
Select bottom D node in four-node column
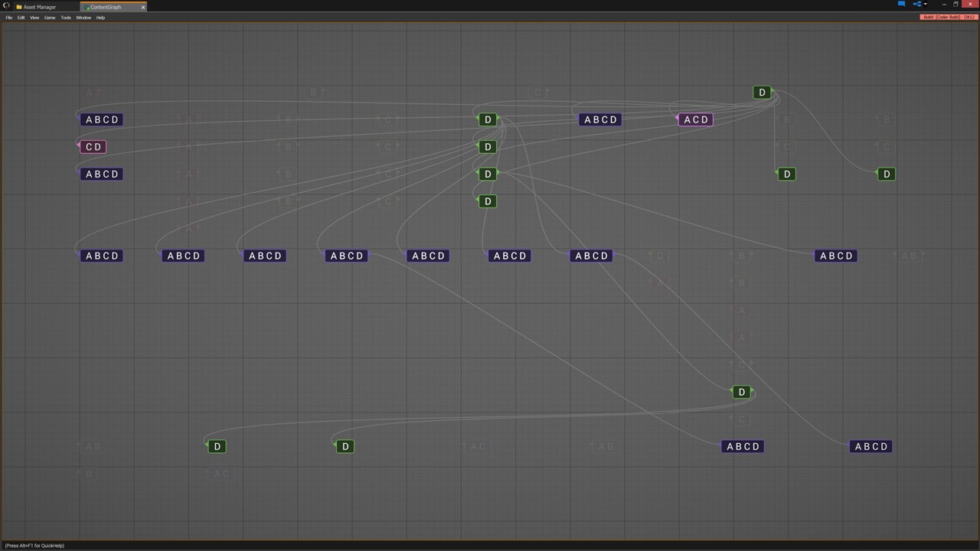(488, 201)
